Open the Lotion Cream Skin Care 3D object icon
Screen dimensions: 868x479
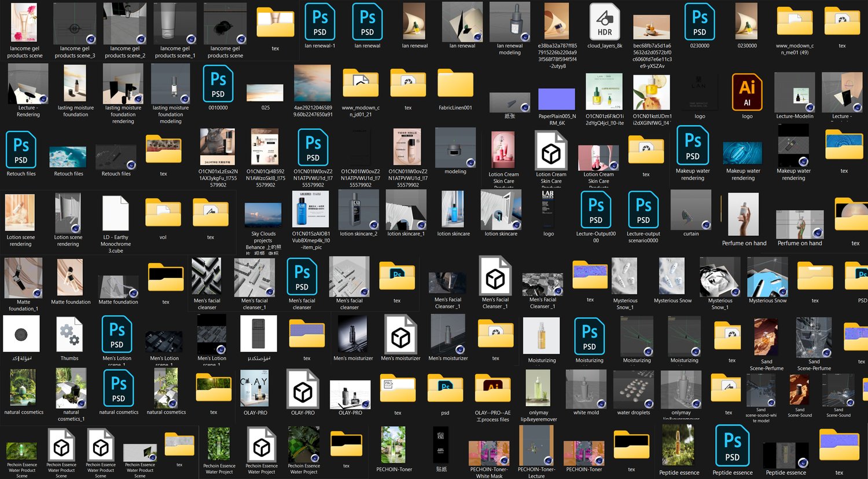(551, 149)
